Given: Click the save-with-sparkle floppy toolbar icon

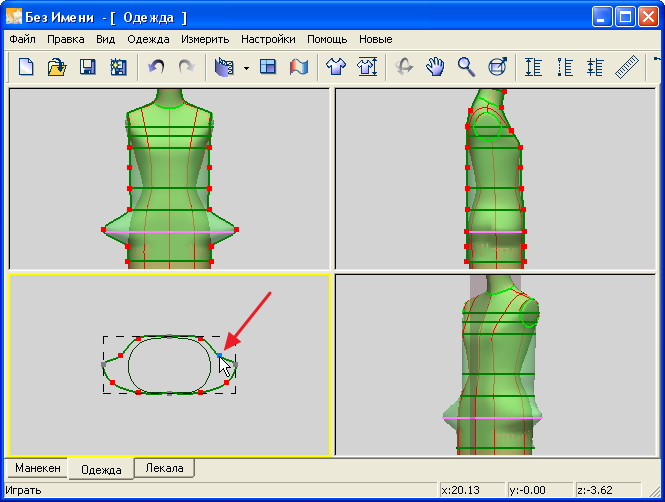Looking at the screenshot, I should click(x=118, y=67).
